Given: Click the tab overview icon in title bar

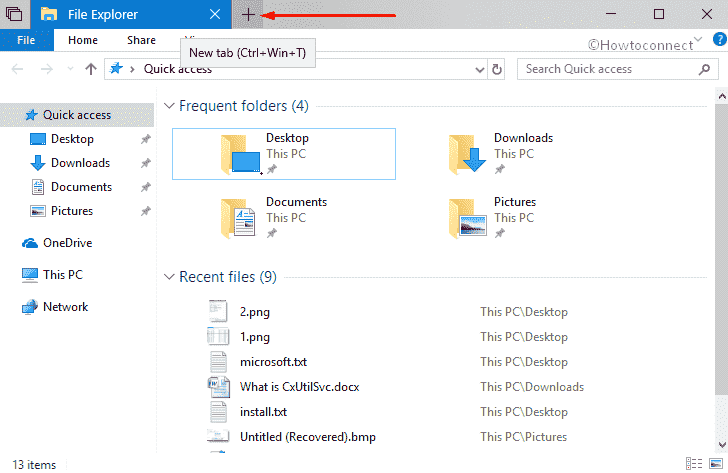Looking at the screenshot, I should coord(14,14).
